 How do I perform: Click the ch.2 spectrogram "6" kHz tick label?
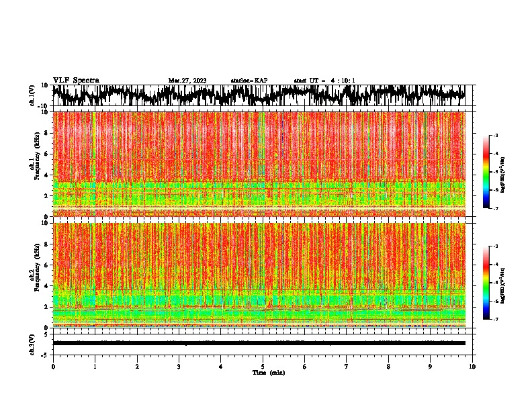pyautogui.click(x=46, y=265)
